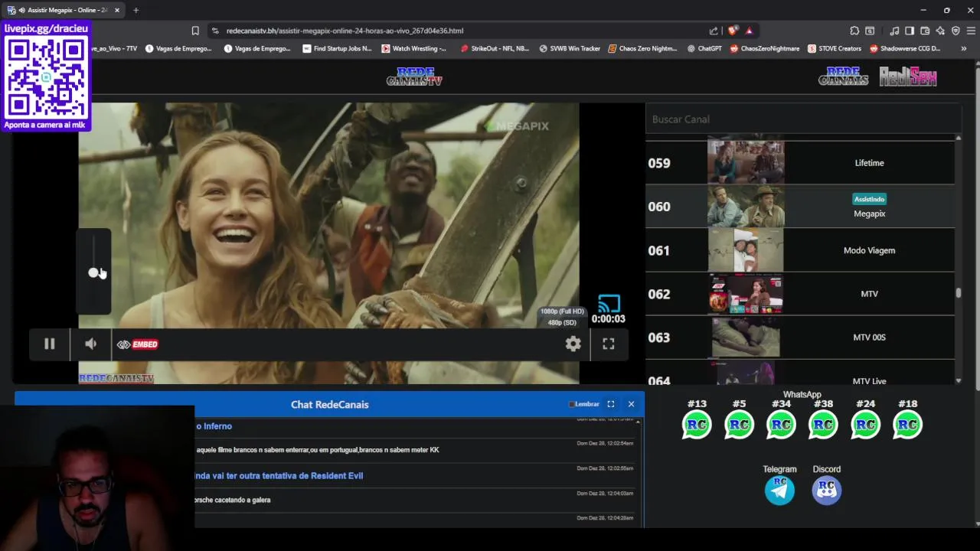Select channel 059 Lifetime
Screen dimensions: 980x551
click(x=800, y=163)
